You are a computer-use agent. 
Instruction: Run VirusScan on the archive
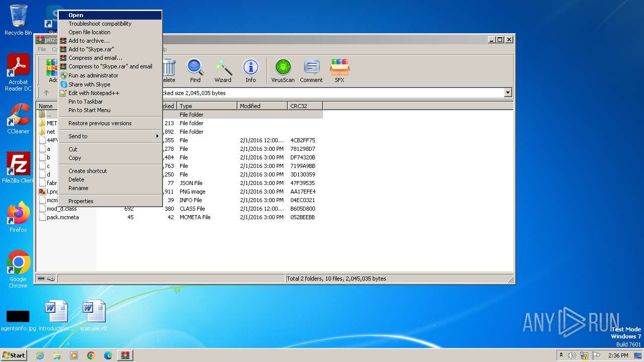[283, 71]
